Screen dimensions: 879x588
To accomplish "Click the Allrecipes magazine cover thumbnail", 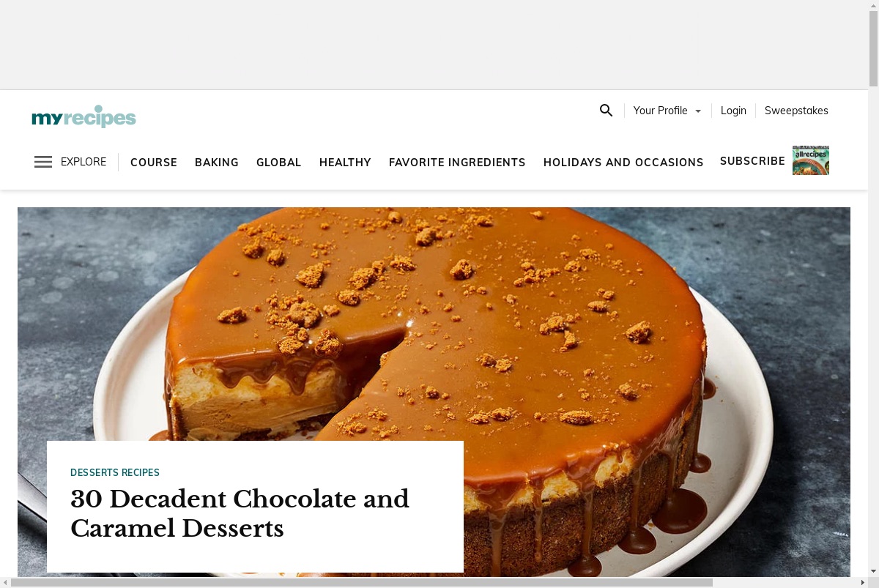I will [811, 160].
